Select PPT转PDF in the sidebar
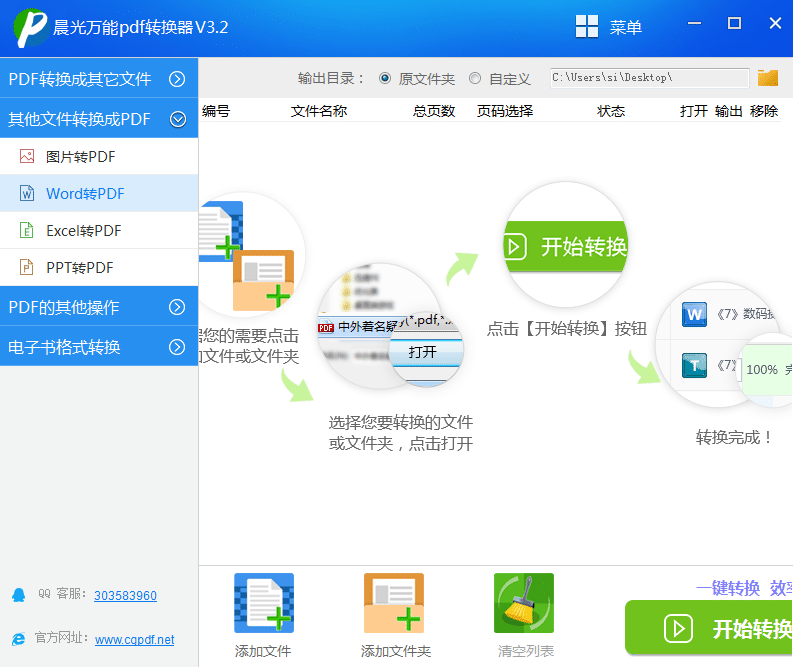The height and width of the screenshot is (667, 793). tap(99, 267)
